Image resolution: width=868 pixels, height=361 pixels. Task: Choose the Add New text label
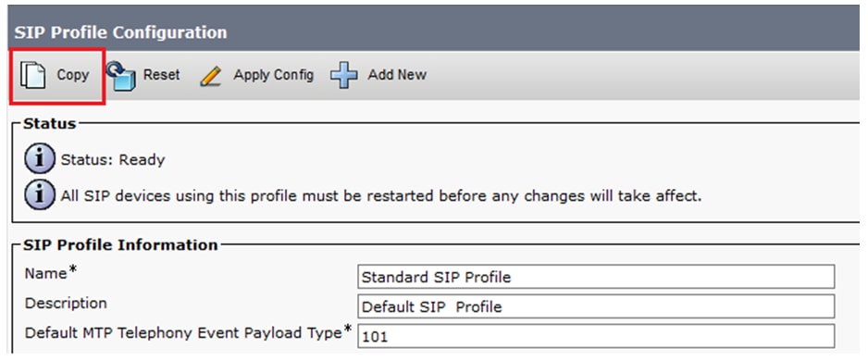coord(397,74)
